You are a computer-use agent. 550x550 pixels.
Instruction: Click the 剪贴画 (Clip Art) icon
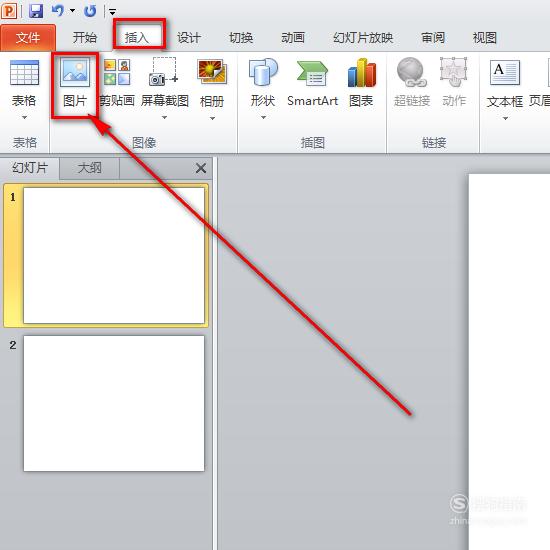117,72
